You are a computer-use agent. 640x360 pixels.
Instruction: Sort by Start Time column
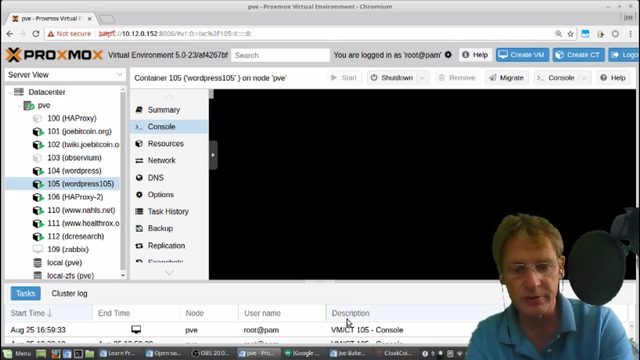tap(48, 313)
